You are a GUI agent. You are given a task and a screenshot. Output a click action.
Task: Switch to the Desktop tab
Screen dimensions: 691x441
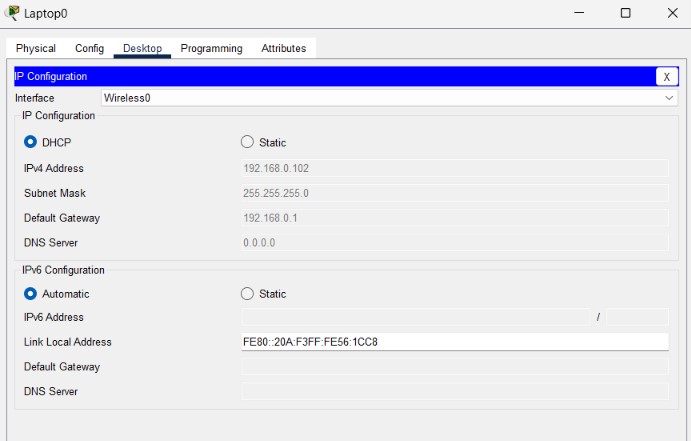coord(142,48)
